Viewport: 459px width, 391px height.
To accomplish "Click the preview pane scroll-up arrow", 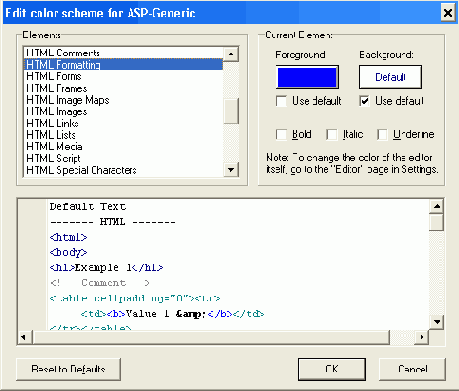I will [x=436, y=207].
